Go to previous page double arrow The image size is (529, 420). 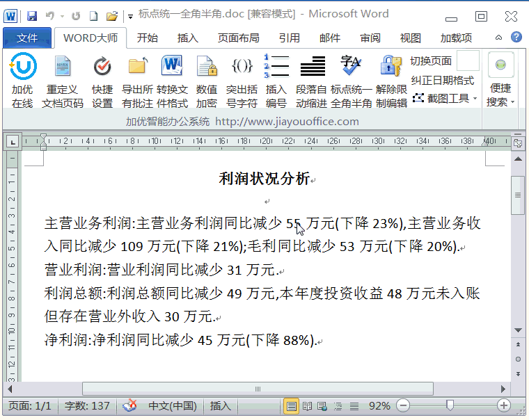[518, 344]
